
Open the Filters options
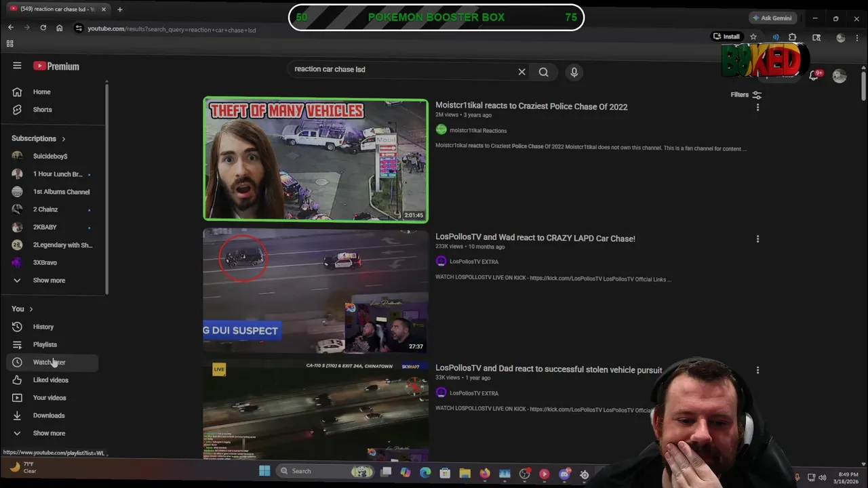pos(746,95)
